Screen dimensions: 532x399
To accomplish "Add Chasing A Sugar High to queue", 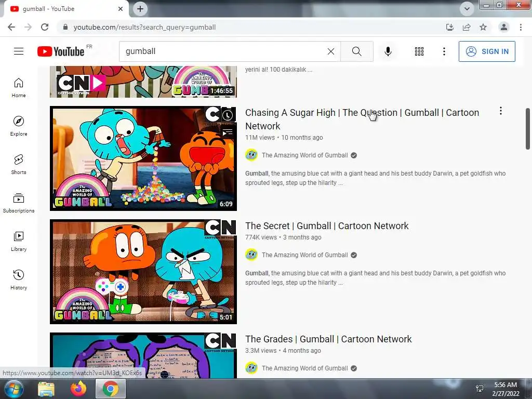I will pyautogui.click(x=228, y=132).
